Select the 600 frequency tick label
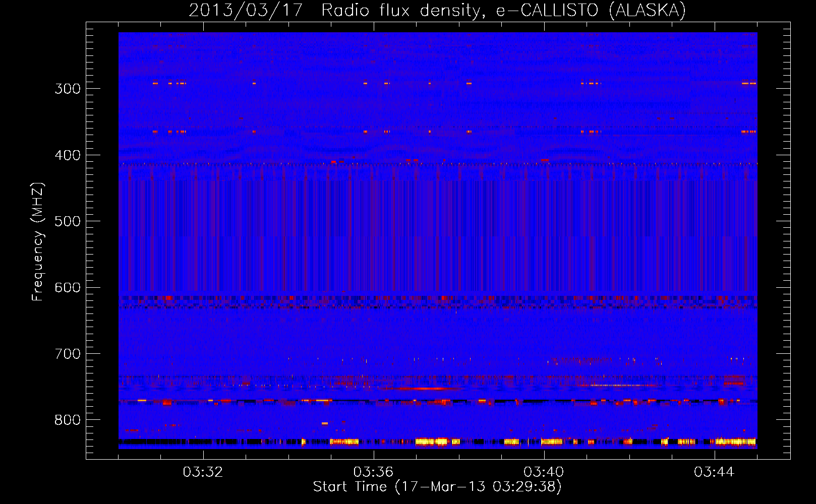The height and width of the screenshot is (504, 816). click(68, 288)
